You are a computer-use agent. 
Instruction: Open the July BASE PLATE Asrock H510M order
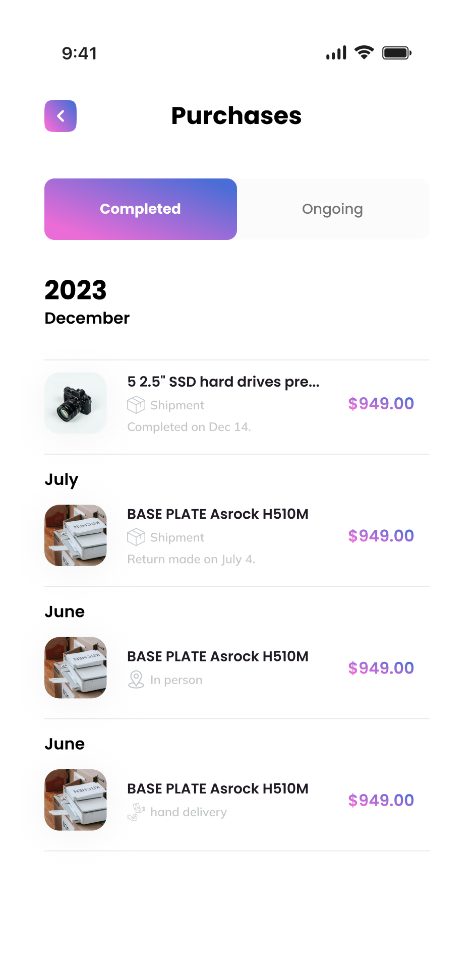pyautogui.click(x=218, y=514)
